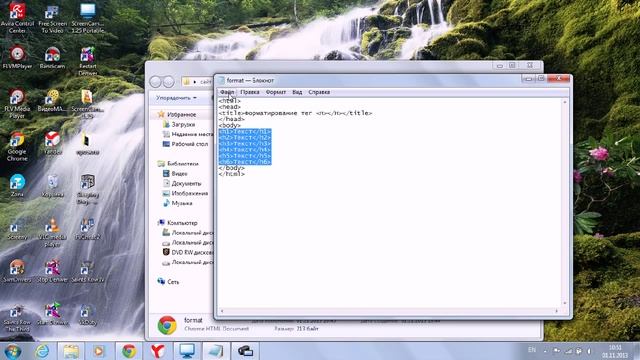Select Сеть in Explorer navigation pane
This screenshot has width=640, height=360.
pos(169,282)
